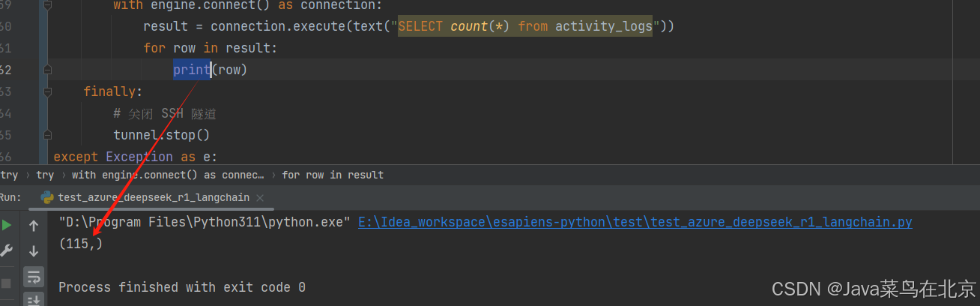The image size is (980, 306).
Task: Close the test_azure_deepseek_r1_langchain run tab
Action: tap(260, 197)
